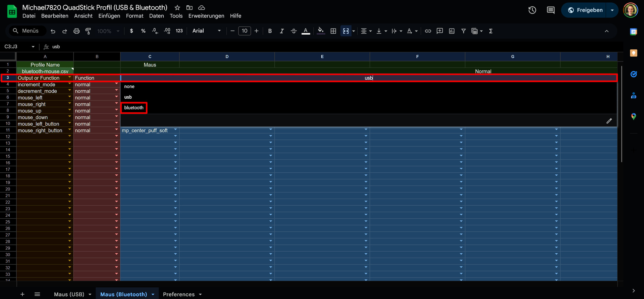Screen dimensions: 644x299
Task: Expand the mouse_left row dropdown arrow
Action: coord(70,97)
